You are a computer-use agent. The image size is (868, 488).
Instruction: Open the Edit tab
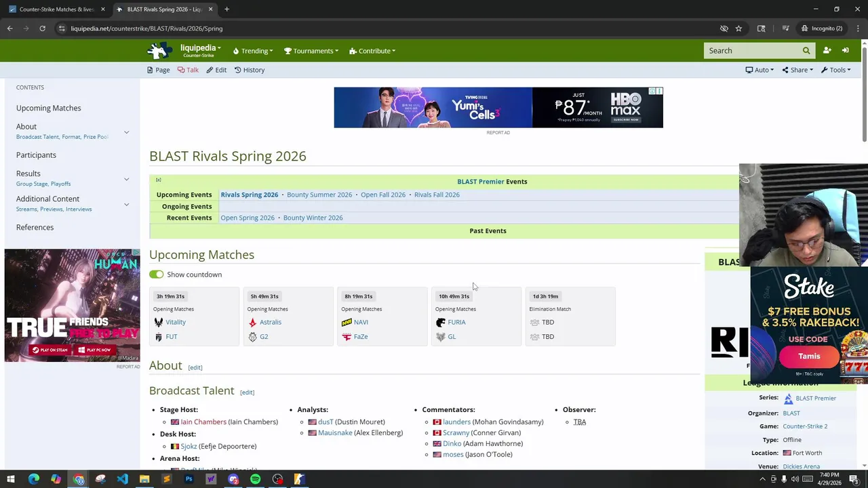pos(217,70)
